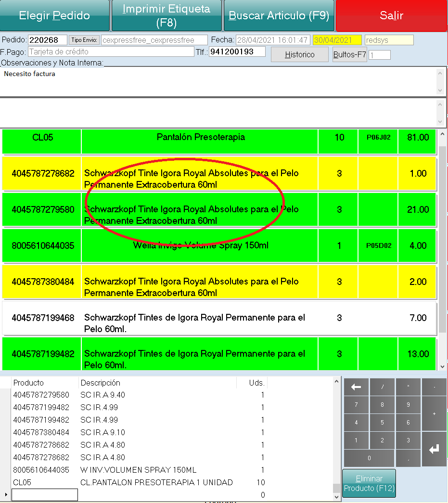Click scanned products list scroll up arrow
Viewport: 448px width, 503px height.
[336, 381]
